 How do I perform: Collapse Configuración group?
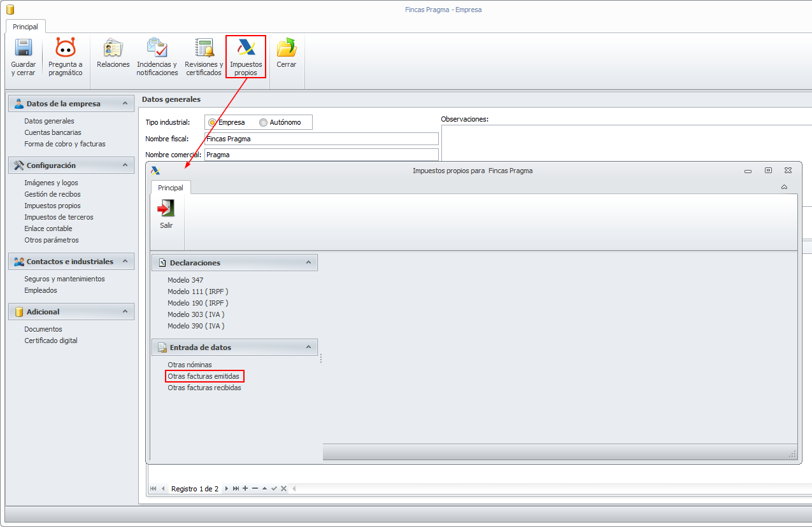point(125,165)
